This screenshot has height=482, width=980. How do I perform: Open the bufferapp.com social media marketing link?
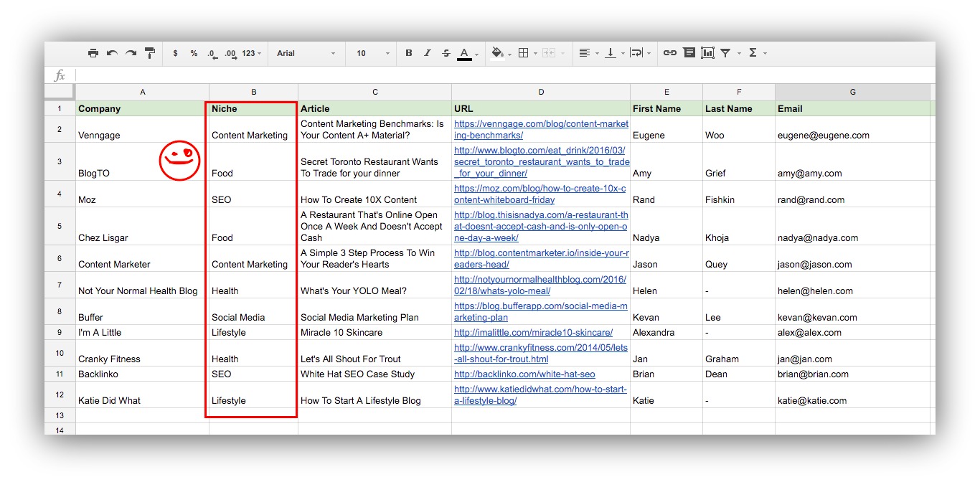tap(541, 312)
